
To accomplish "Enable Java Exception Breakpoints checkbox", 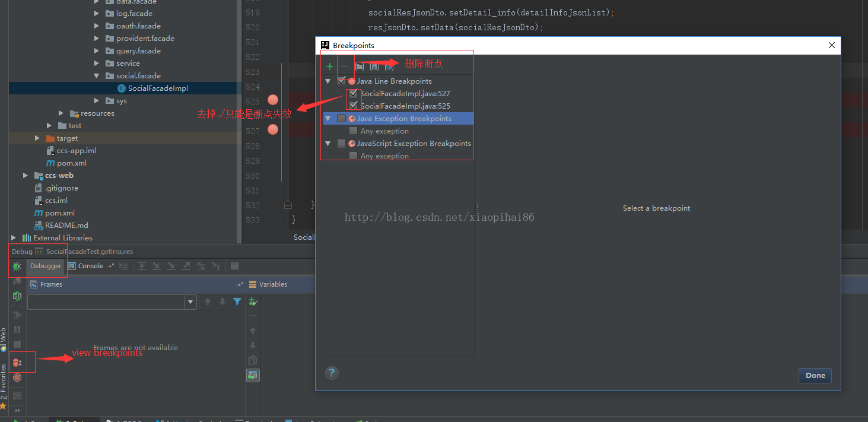I will tap(341, 119).
